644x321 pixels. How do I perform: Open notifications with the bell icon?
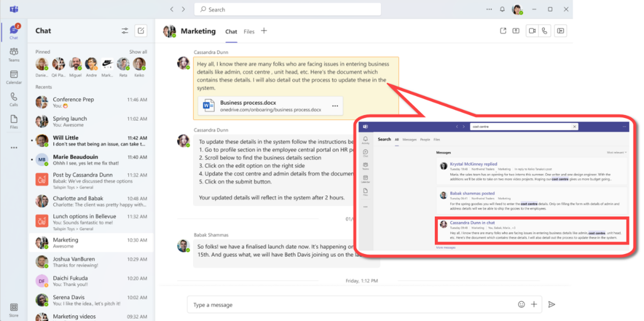click(502, 9)
